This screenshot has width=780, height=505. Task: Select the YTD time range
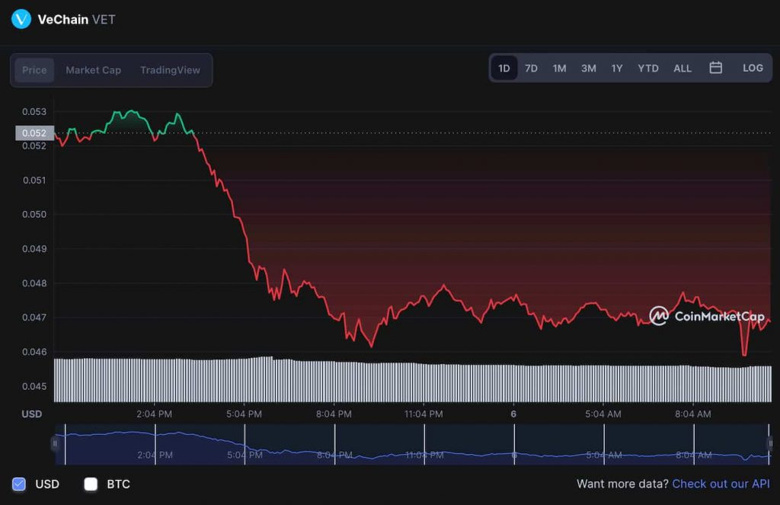(648, 68)
